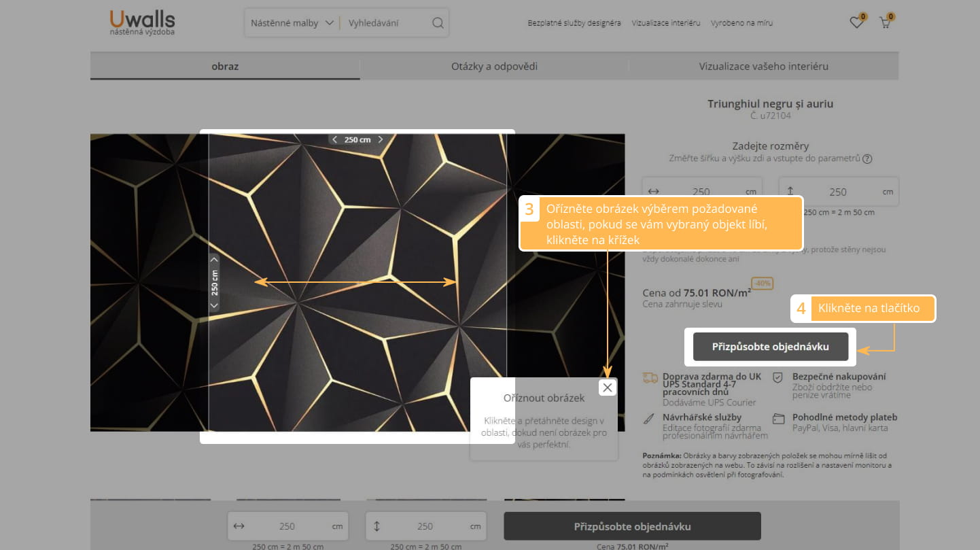The image size is (980, 550).
Task: Select the obraz tab
Action: [x=225, y=67]
